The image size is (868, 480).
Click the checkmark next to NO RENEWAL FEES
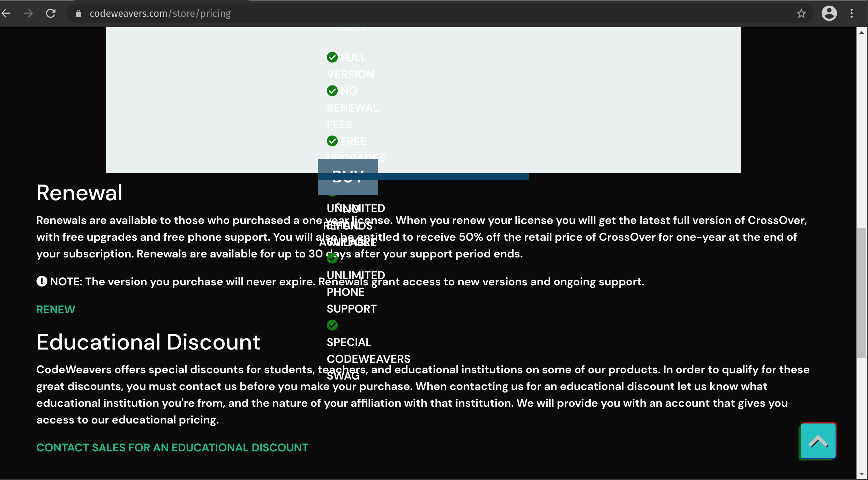pyautogui.click(x=332, y=91)
